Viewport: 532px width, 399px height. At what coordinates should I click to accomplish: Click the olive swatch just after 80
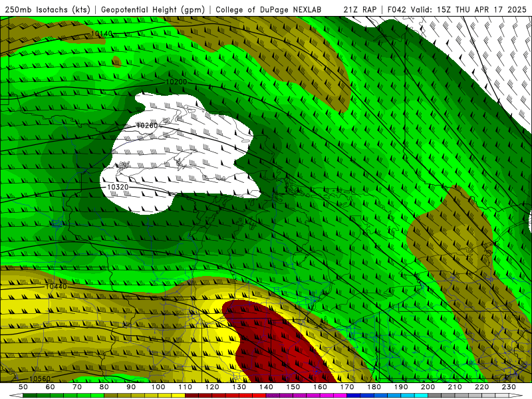pos(111,396)
